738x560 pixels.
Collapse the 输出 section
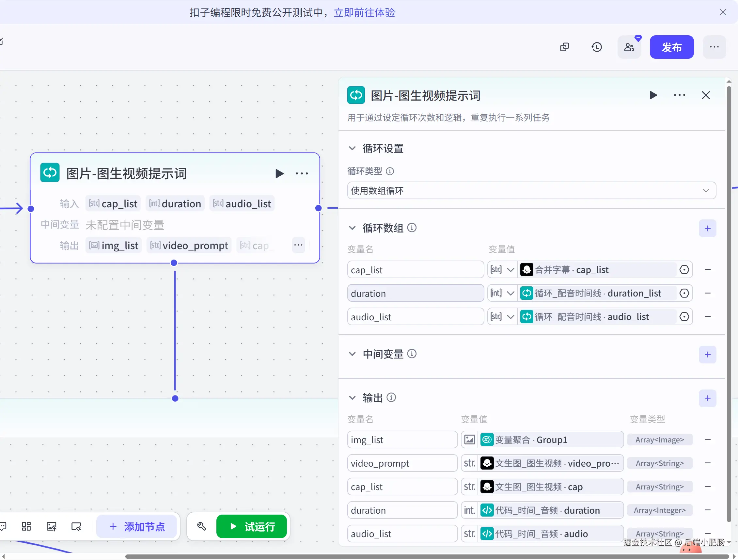coord(352,398)
